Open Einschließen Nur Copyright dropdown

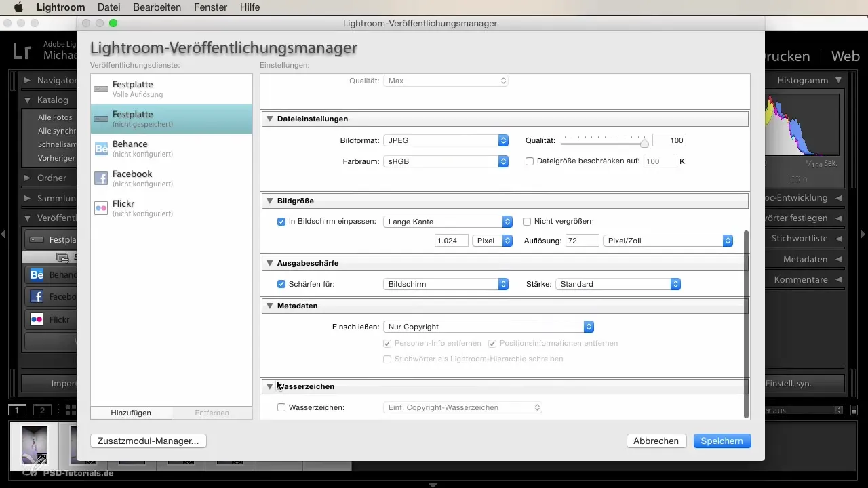pyautogui.click(x=488, y=327)
